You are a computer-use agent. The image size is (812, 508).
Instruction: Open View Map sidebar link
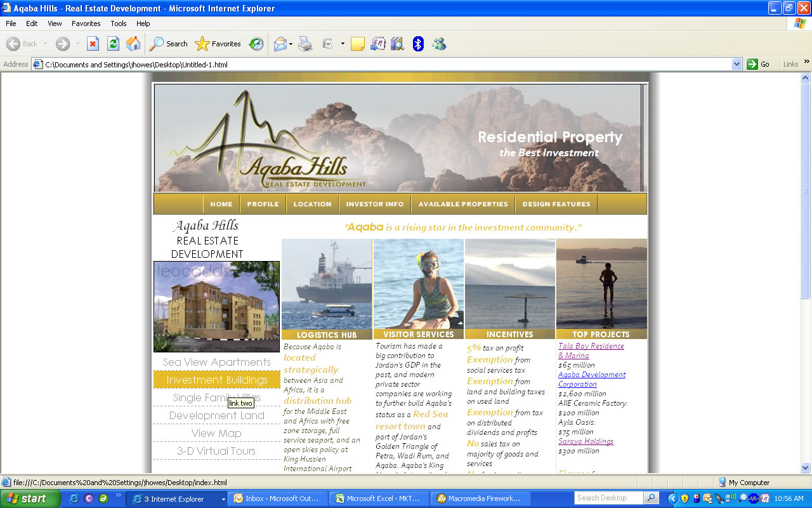pos(217,433)
